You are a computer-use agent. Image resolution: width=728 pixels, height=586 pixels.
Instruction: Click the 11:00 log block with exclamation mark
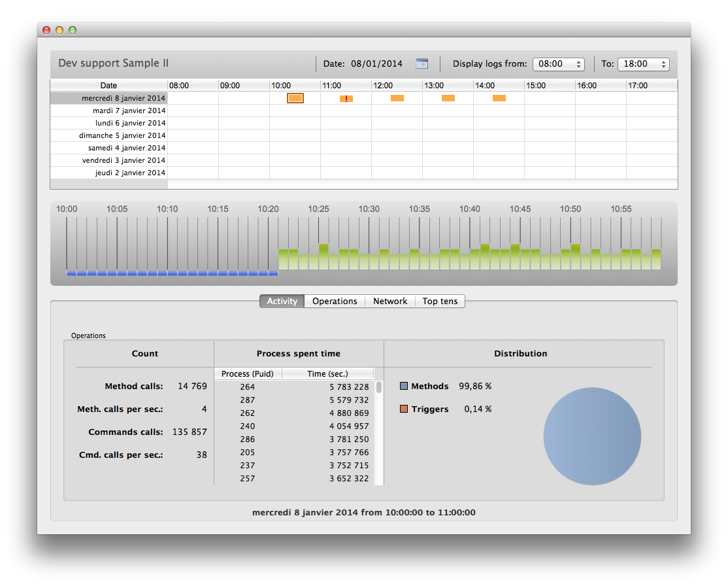coord(346,98)
